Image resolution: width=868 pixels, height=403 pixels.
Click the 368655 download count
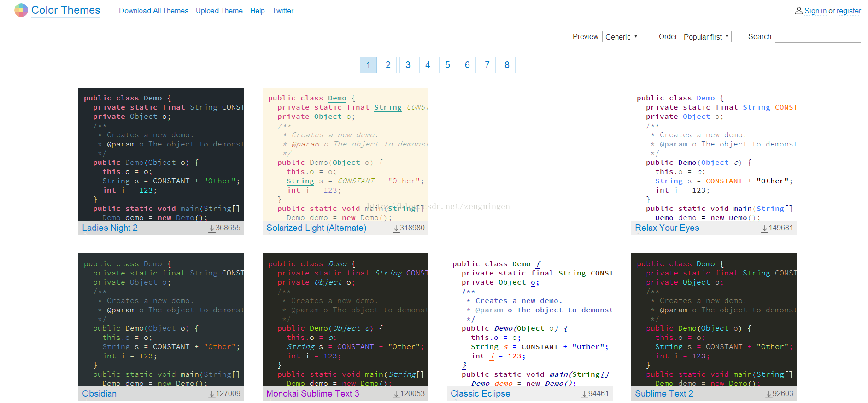pyautogui.click(x=228, y=228)
